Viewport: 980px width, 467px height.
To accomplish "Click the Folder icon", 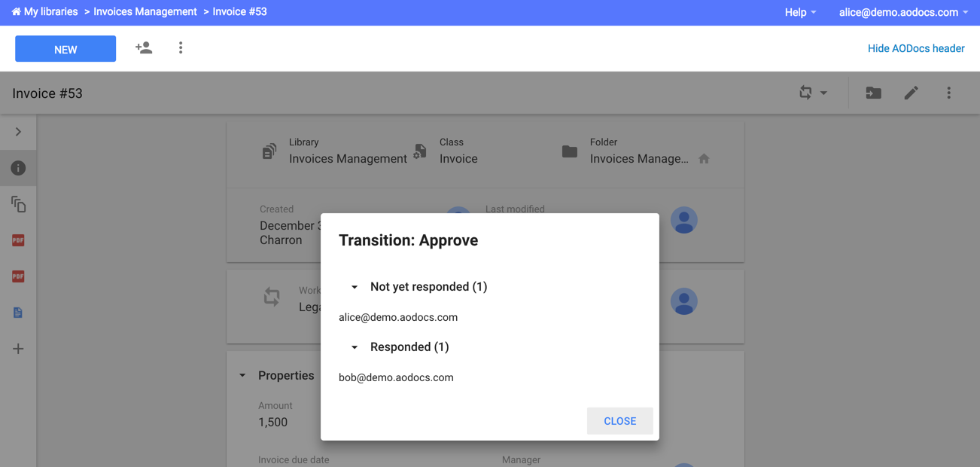I will [x=570, y=151].
